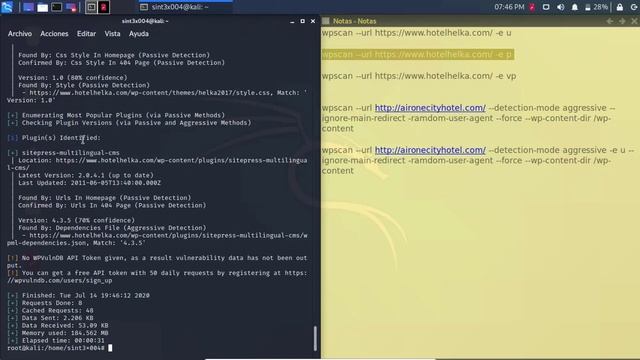Check the 28% battery indicator
The width and height of the screenshot is (640, 360).
coord(596,7)
